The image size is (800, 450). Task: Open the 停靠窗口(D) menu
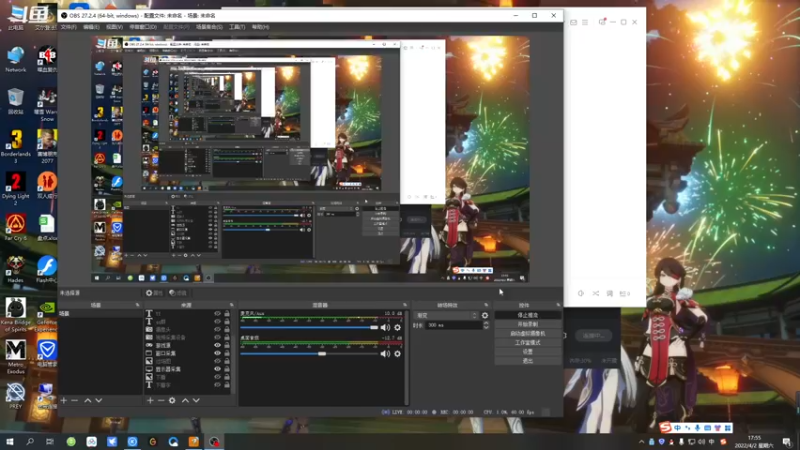pos(143,27)
